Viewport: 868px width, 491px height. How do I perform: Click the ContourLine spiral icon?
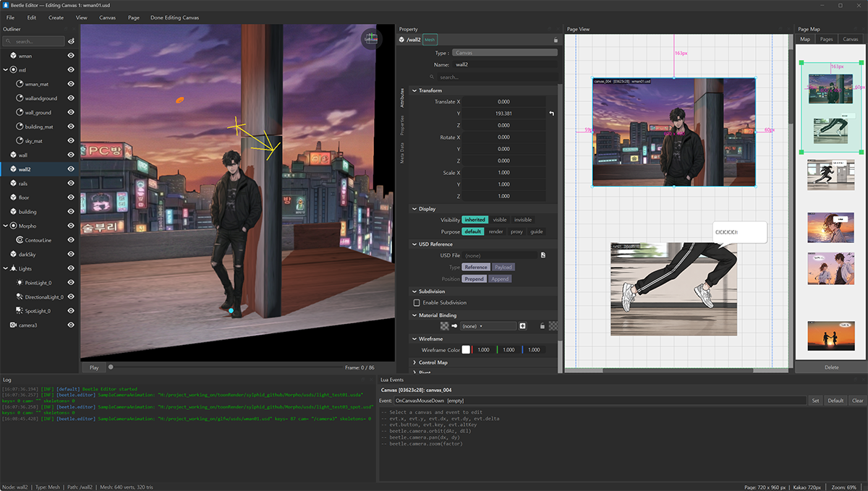point(20,240)
